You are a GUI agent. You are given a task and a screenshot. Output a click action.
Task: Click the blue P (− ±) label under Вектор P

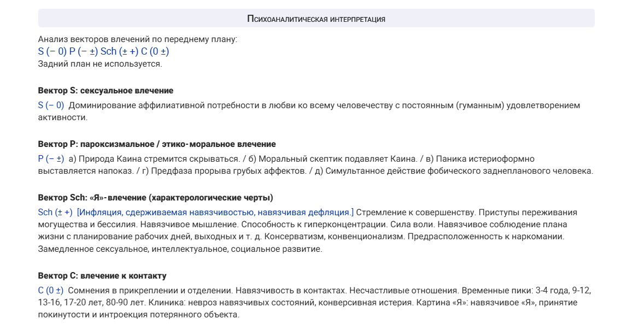pyautogui.click(x=51, y=159)
